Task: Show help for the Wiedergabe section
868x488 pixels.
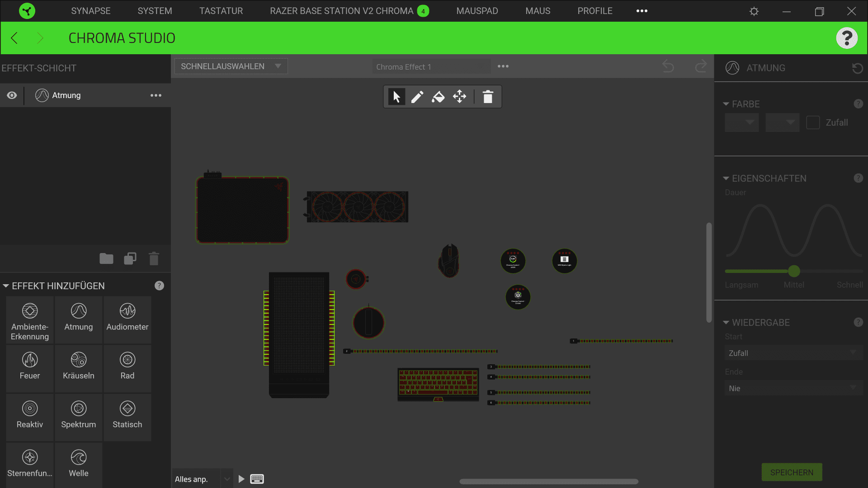Action: coord(859,322)
